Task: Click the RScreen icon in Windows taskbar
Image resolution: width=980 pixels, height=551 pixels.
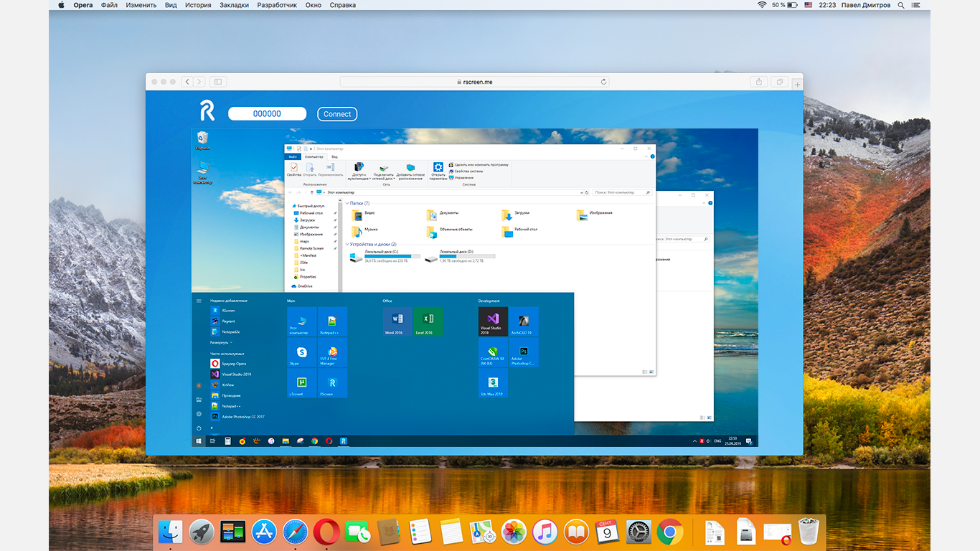Action: click(x=344, y=441)
